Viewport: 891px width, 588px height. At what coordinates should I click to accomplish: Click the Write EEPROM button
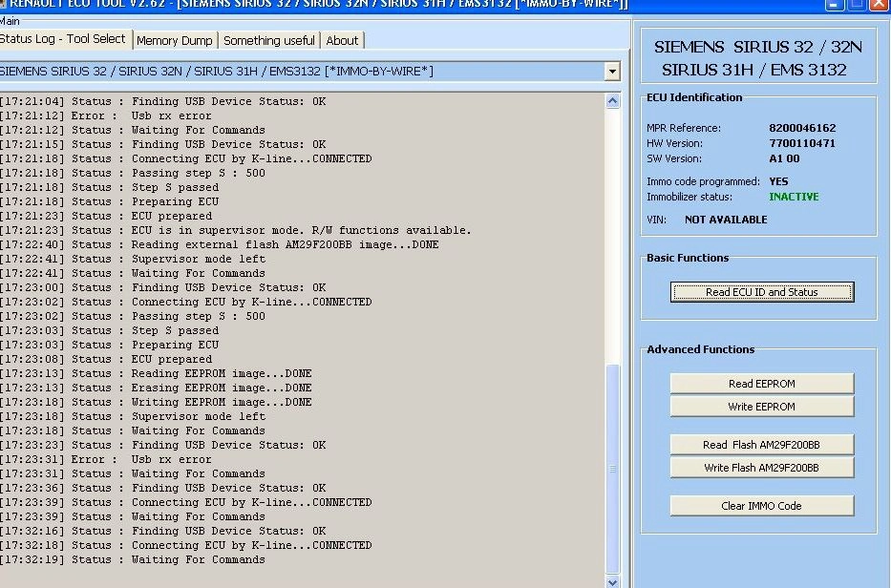[761, 407]
